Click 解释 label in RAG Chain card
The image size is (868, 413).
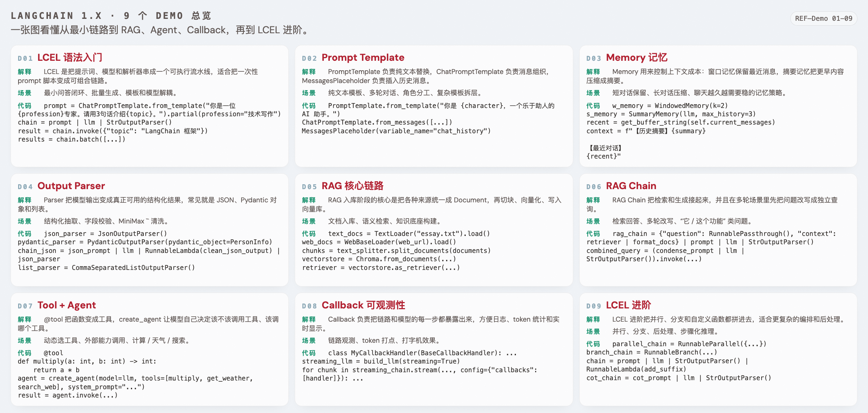tap(593, 200)
